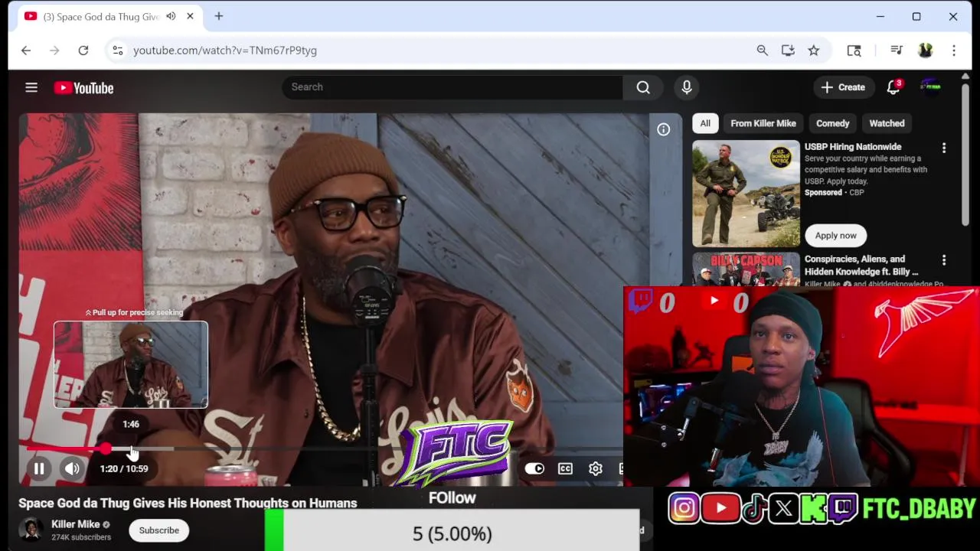
Task: Click the seek preview thumbnail
Action: [x=131, y=364]
